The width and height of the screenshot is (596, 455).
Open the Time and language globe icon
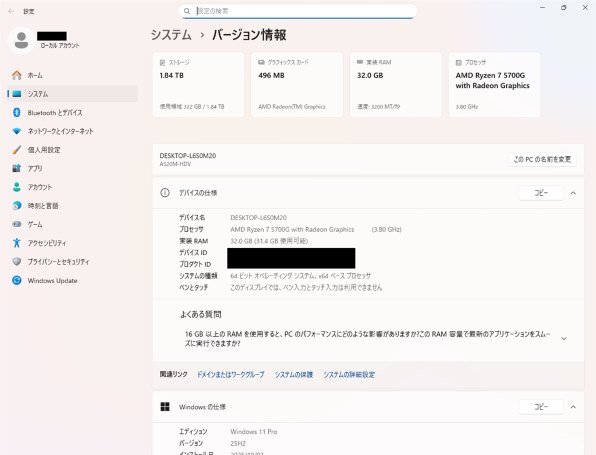(x=17, y=205)
